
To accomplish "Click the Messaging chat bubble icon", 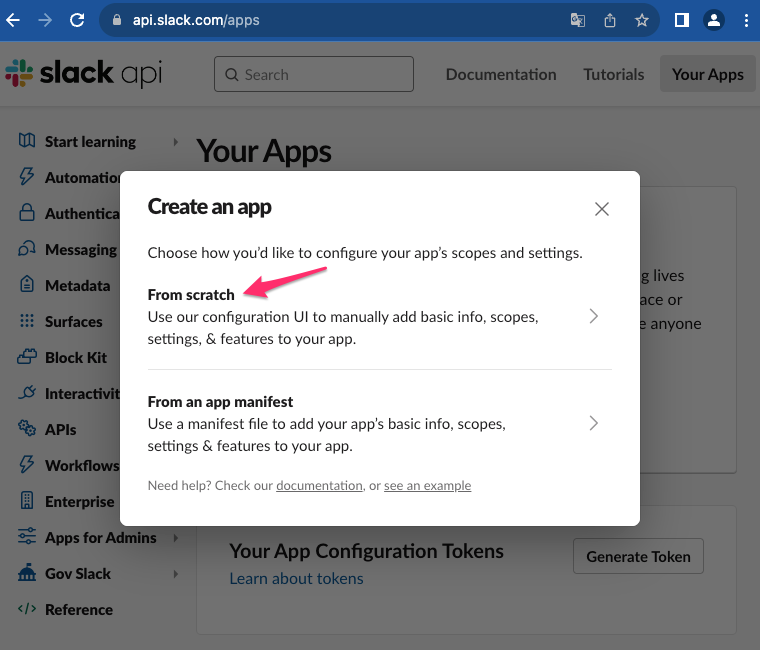I will coord(27,248).
